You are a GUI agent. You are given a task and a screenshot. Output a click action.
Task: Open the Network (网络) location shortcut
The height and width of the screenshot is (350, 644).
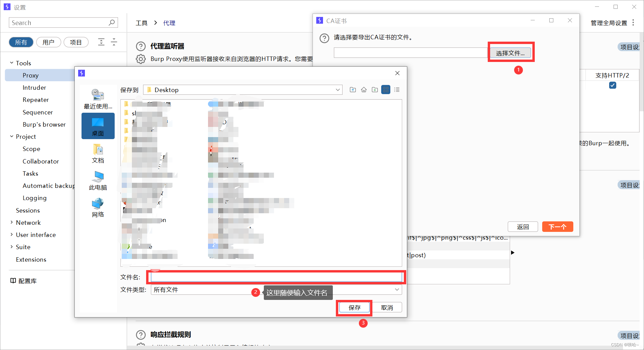(x=98, y=207)
